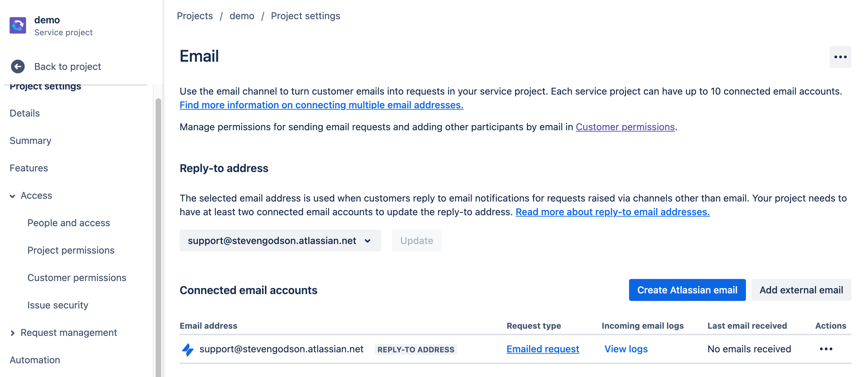Click Connected email accounts heading
This screenshot has width=868, height=377.
click(x=249, y=290)
